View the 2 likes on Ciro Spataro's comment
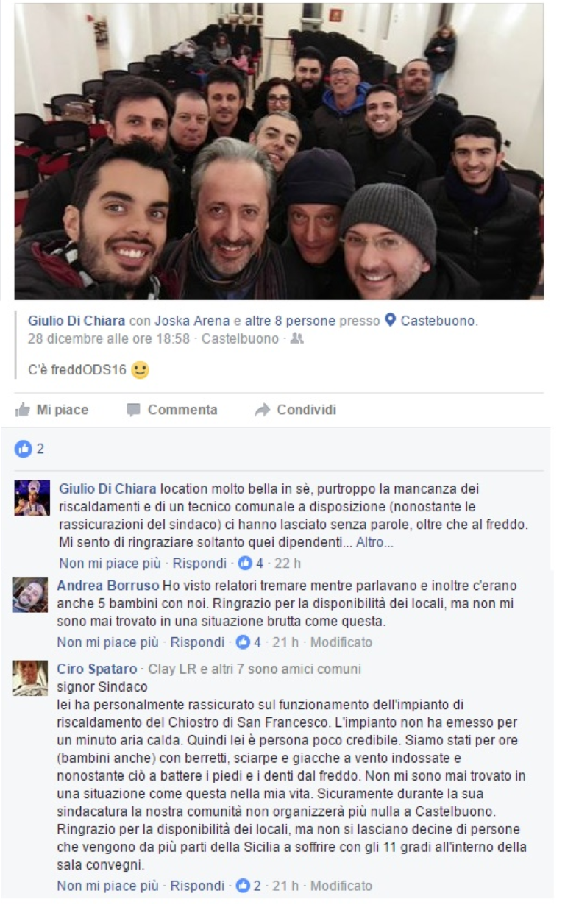 [249, 886]
